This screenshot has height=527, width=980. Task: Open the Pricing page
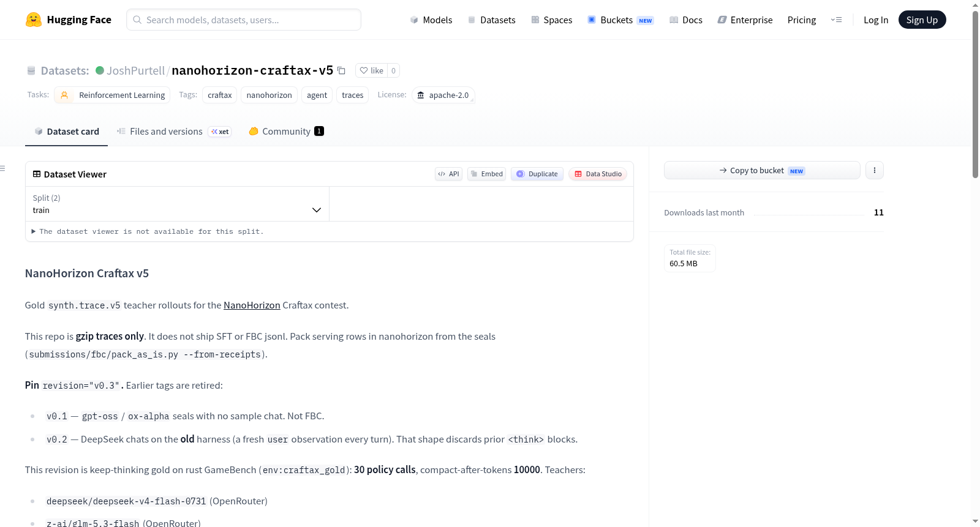pos(802,20)
